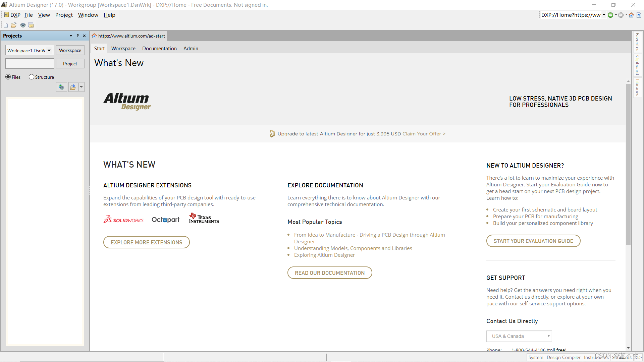This screenshot has height=362, width=644.
Task: Click the page vertical scrollbar thumb
Action: tap(628, 164)
